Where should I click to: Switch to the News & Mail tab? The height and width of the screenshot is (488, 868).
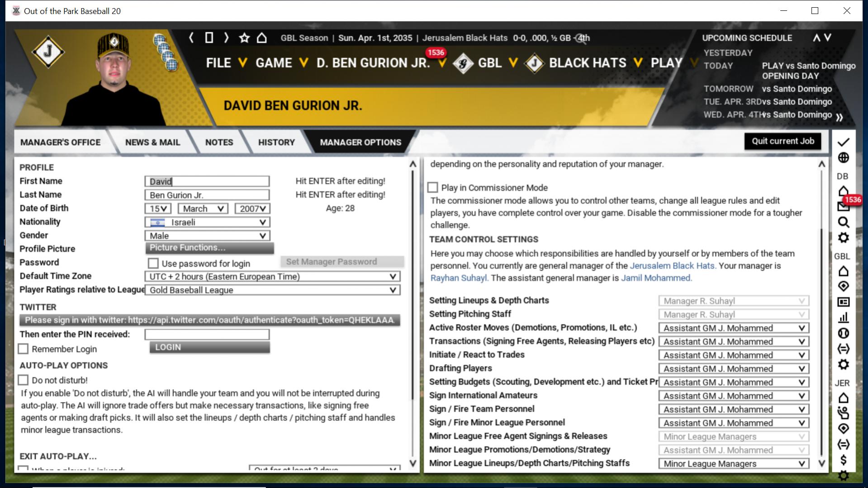click(152, 142)
